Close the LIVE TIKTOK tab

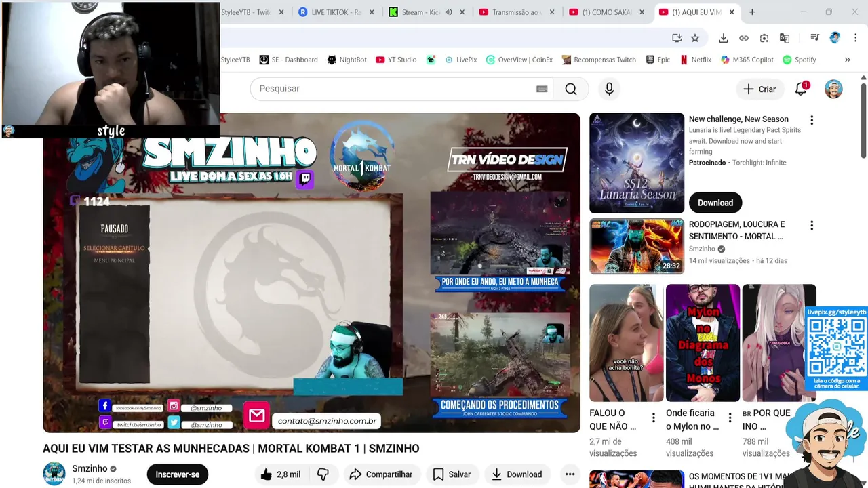(x=372, y=12)
